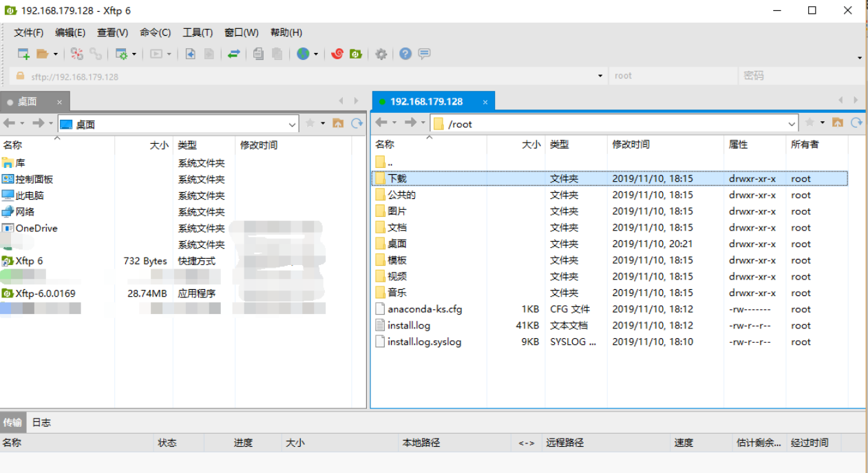Image resolution: width=868 pixels, height=473 pixels.
Task: Refresh the remote /root pane
Action: coord(856,123)
